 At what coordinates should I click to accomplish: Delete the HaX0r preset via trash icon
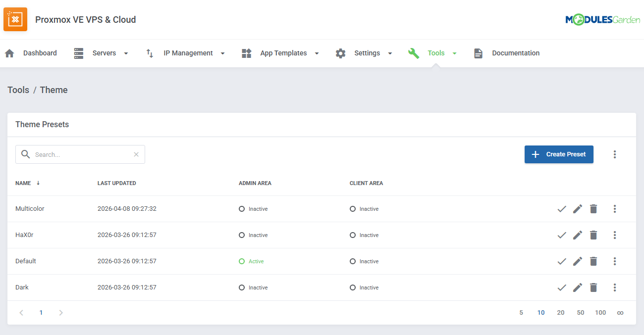[593, 235]
